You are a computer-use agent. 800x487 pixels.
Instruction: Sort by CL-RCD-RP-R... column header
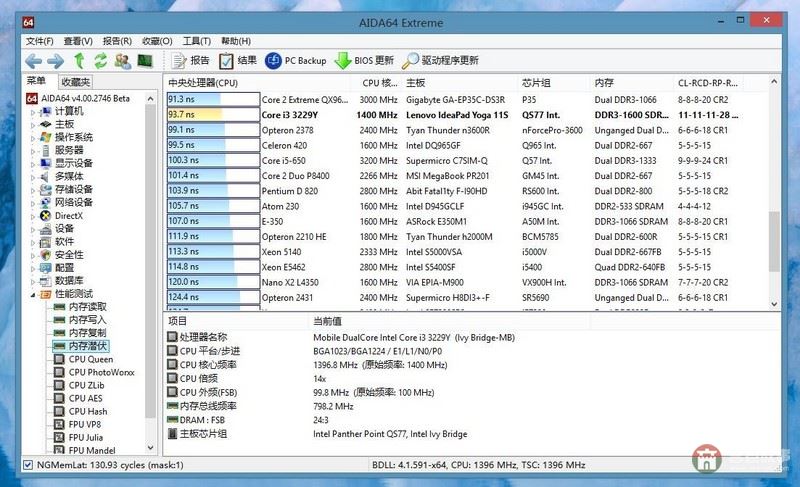point(708,83)
